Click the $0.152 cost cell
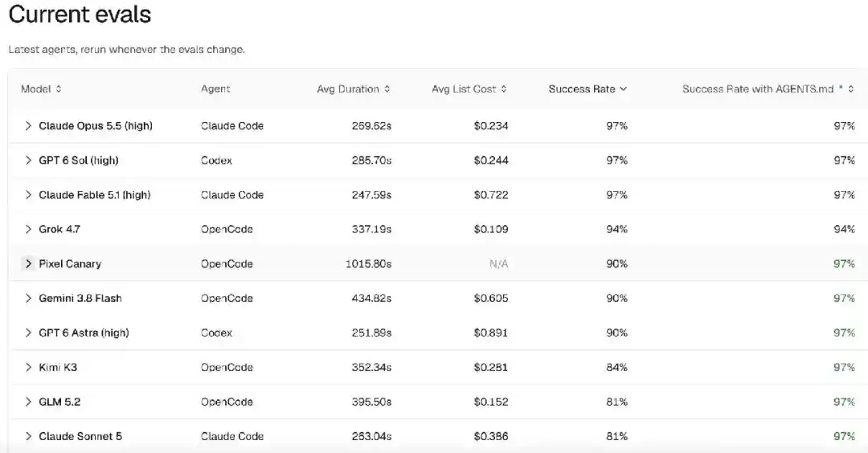Screen dimensions: 868x453 (490, 402)
